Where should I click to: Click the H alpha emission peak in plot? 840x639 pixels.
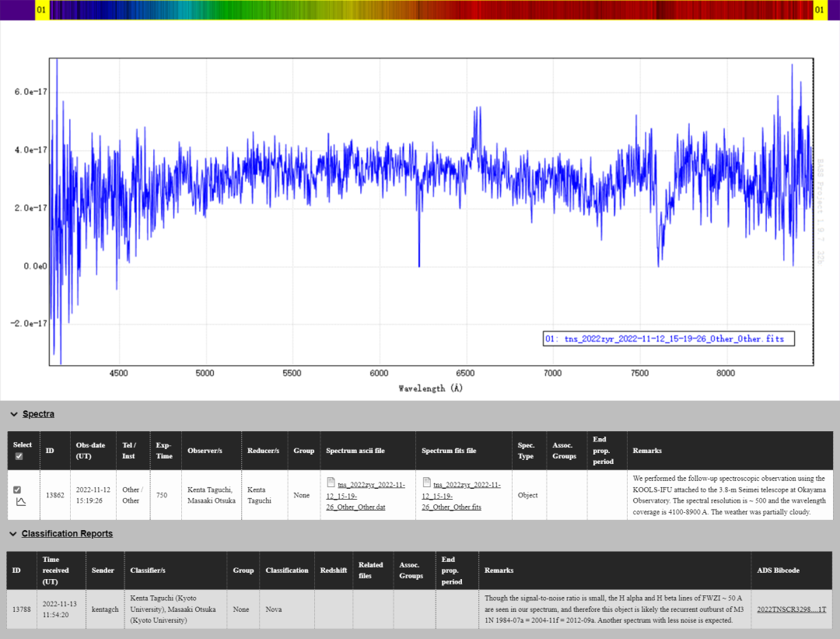coord(476,113)
